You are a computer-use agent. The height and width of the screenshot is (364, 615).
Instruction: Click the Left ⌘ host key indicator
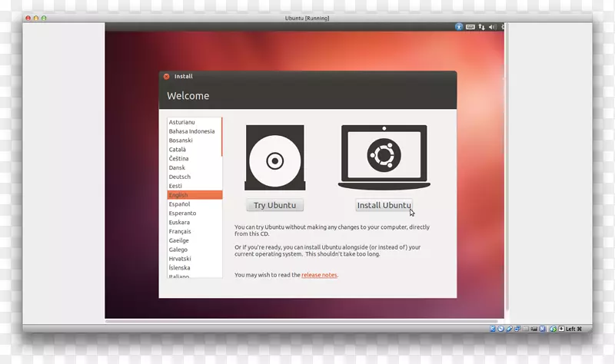[573, 329]
